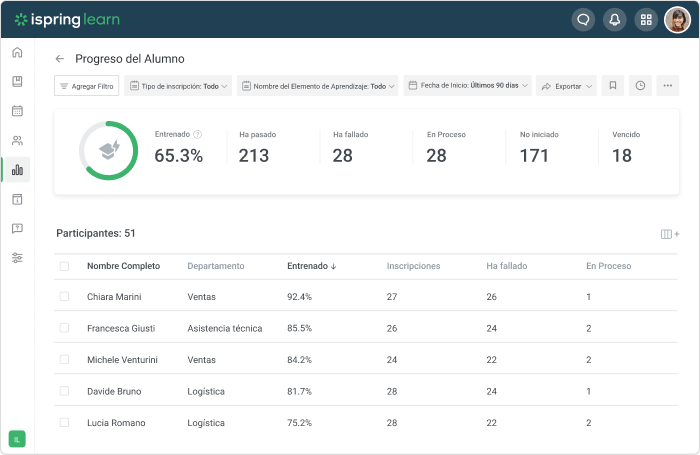
Task: Open the users icon in sidebar
Action: tap(17, 140)
